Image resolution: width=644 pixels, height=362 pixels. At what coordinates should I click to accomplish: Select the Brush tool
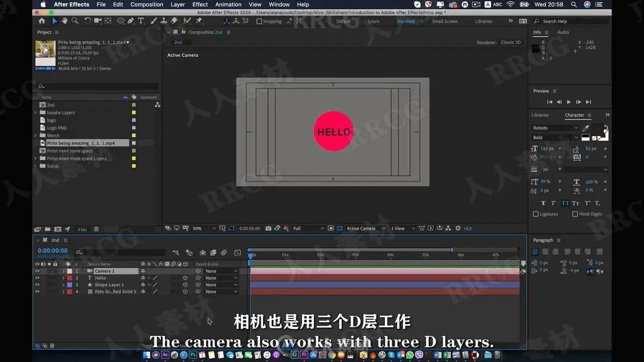tap(154, 21)
